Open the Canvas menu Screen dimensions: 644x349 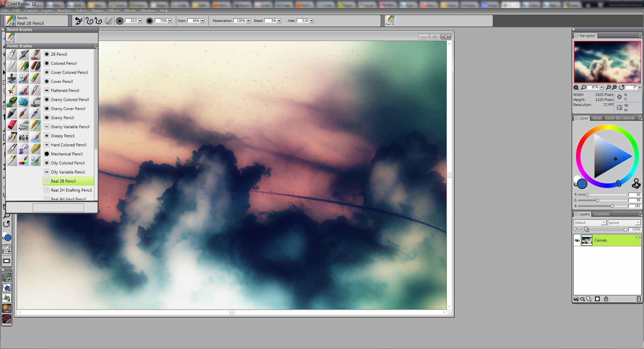[x=31, y=11]
